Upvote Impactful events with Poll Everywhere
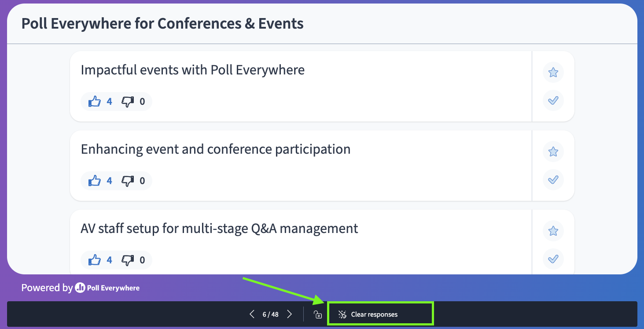Viewport: 644px width, 329px height. 95,102
